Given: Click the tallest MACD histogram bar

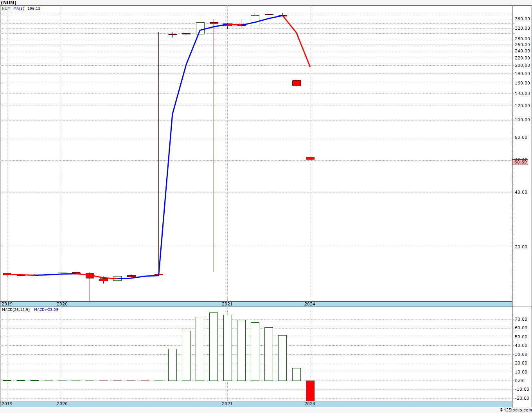Looking at the screenshot, I should (214, 347).
